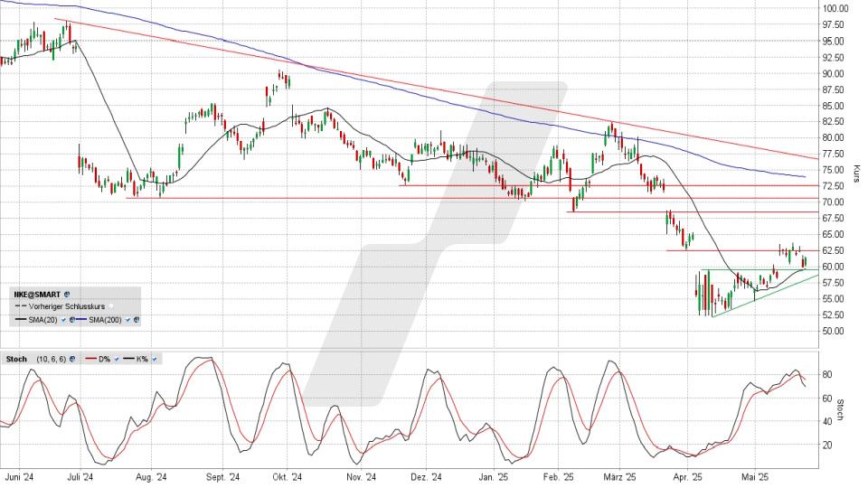Click the SMA(200) legend label
The height and width of the screenshot is (488, 868).
(105, 320)
